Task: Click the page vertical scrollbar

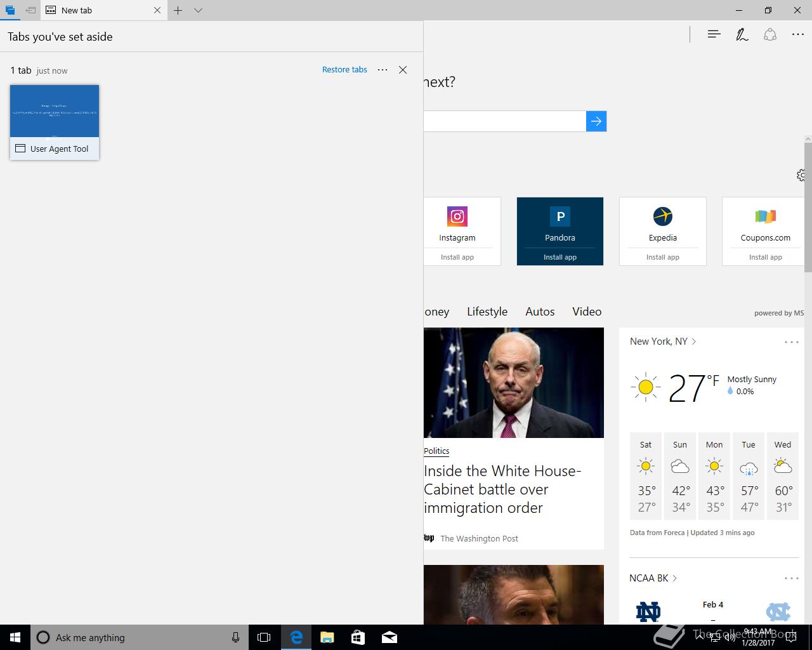Action: (808, 207)
